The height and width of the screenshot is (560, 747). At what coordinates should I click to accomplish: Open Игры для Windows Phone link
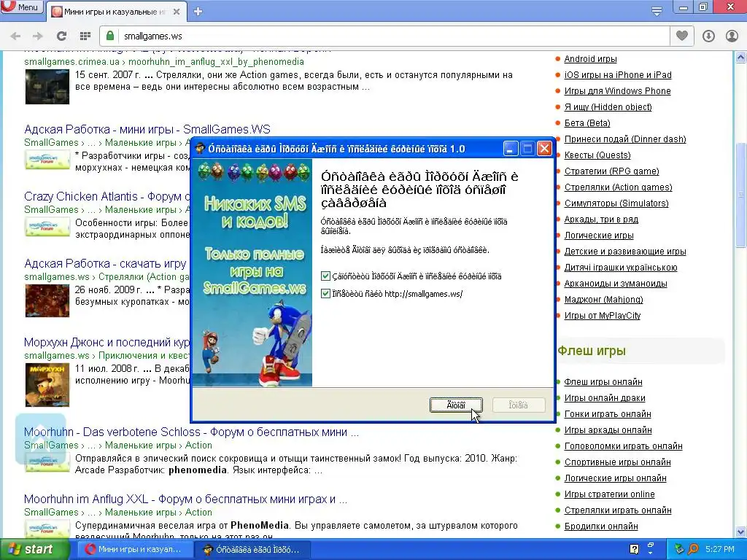617,91
